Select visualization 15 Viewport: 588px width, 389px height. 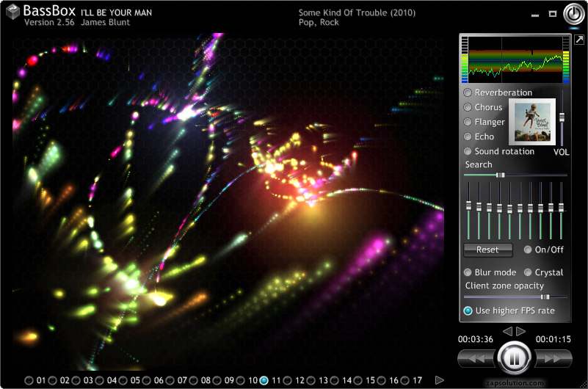(x=357, y=380)
